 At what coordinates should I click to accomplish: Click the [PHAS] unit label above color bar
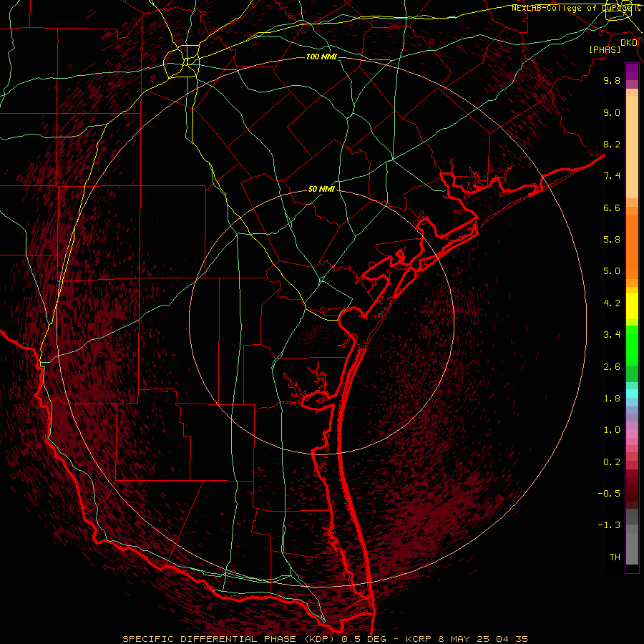click(x=605, y=50)
